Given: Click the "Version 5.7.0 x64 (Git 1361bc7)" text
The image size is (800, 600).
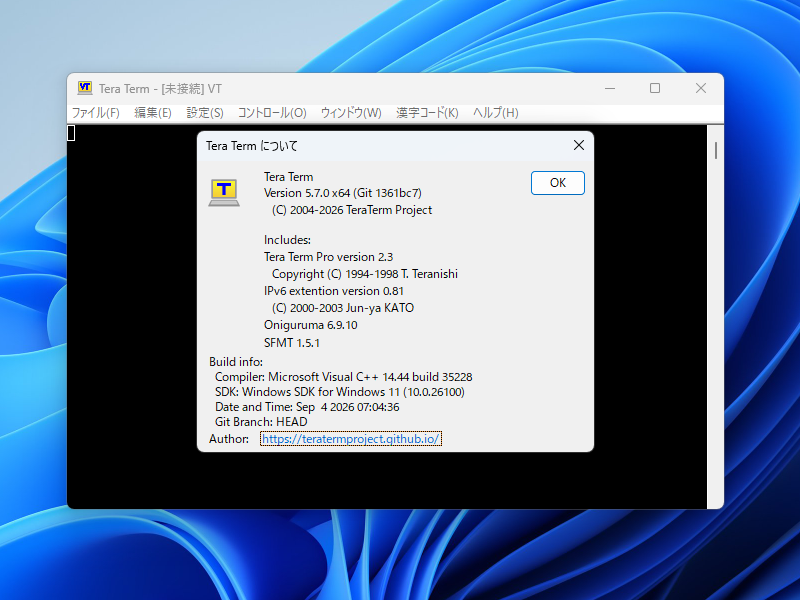Looking at the screenshot, I should [x=342, y=193].
